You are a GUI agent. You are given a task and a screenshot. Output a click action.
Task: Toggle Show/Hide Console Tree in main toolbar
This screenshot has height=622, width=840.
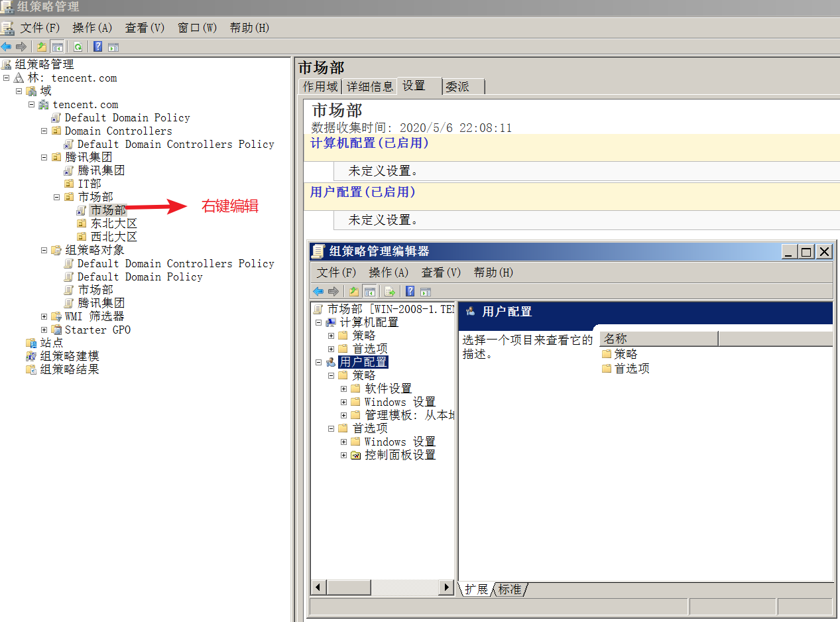point(58,46)
